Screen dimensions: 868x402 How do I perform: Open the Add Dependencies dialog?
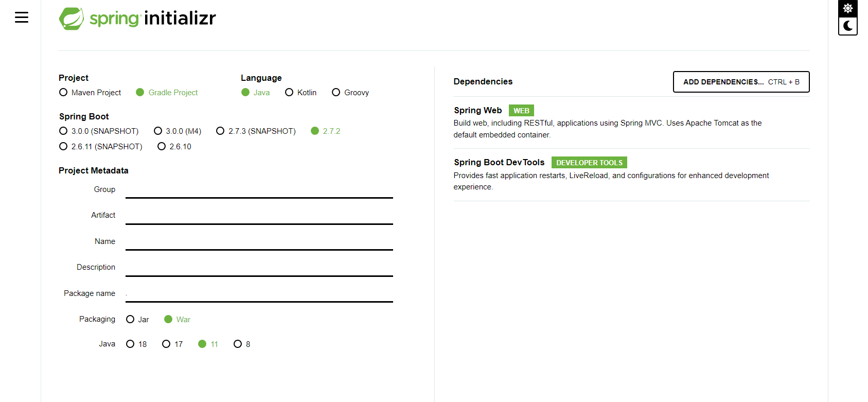click(x=741, y=82)
